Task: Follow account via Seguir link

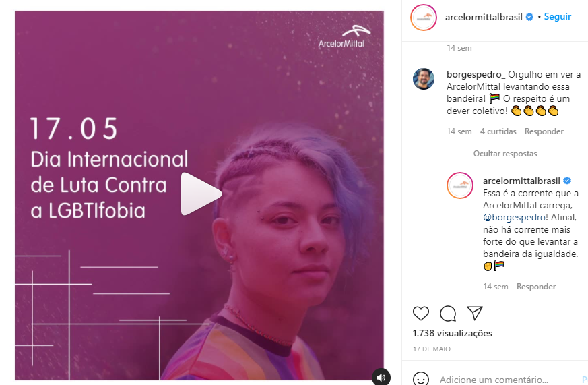Action: point(557,16)
